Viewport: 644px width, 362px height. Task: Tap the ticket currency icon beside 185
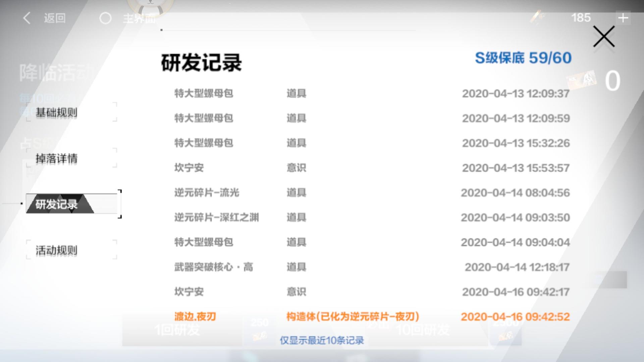(539, 16)
